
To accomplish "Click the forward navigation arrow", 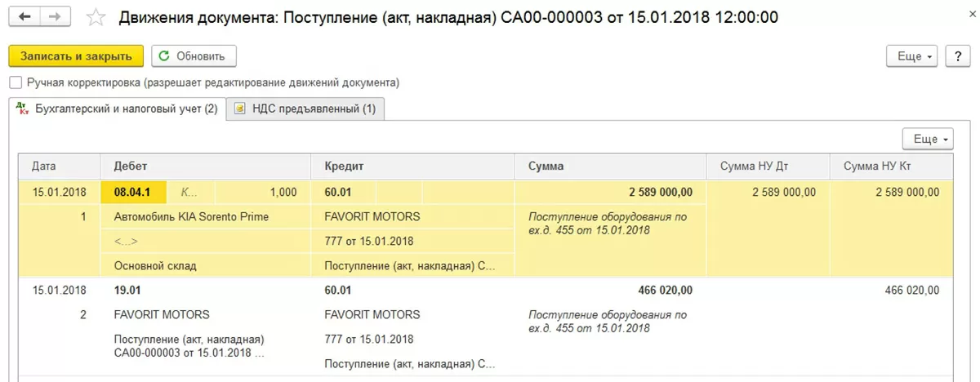I will pyautogui.click(x=55, y=16).
